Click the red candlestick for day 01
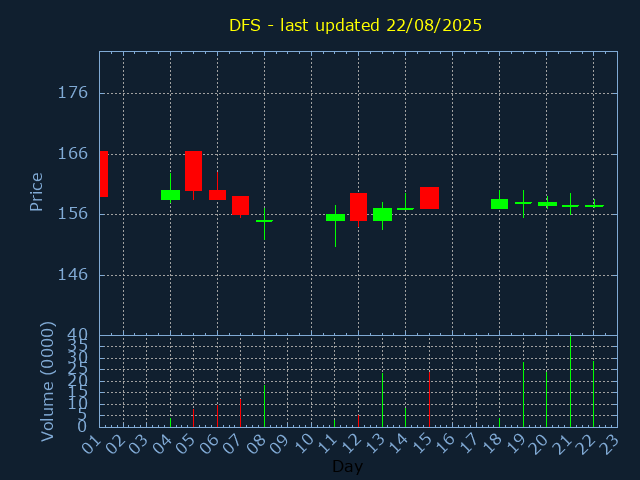The image size is (640, 480). tap(104, 174)
